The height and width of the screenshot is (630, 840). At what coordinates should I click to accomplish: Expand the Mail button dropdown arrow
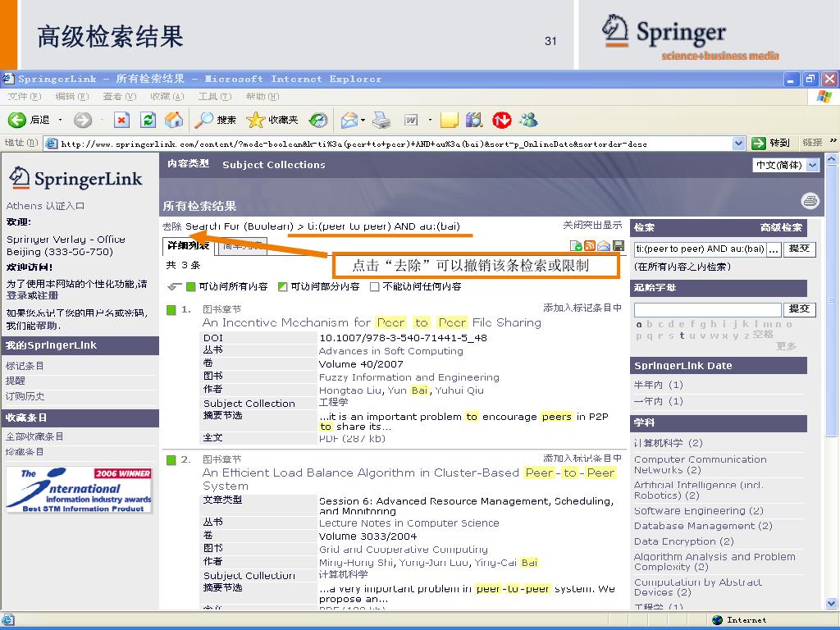point(363,120)
